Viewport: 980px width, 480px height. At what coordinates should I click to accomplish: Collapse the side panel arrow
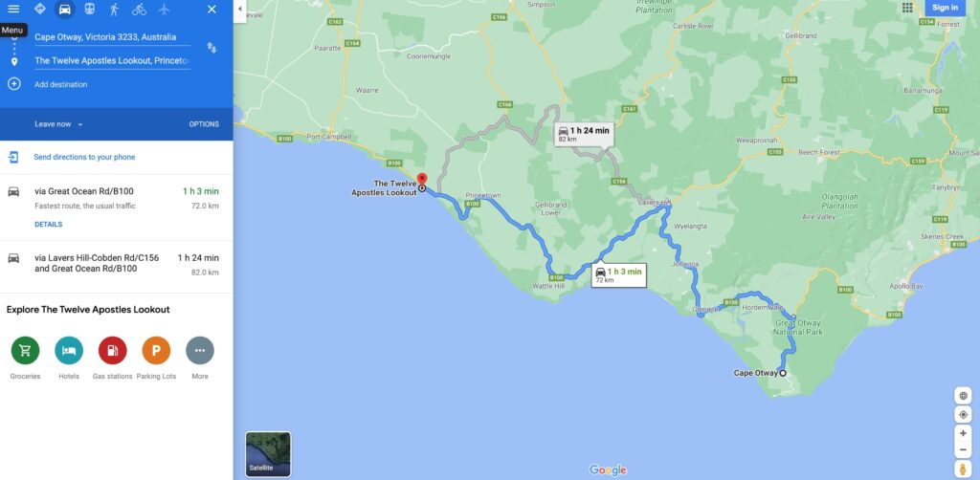(240, 10)
